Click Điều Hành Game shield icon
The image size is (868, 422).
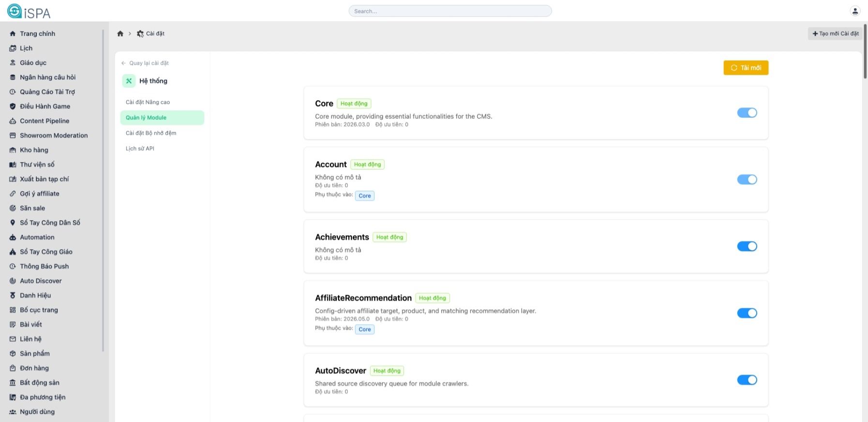13,106
